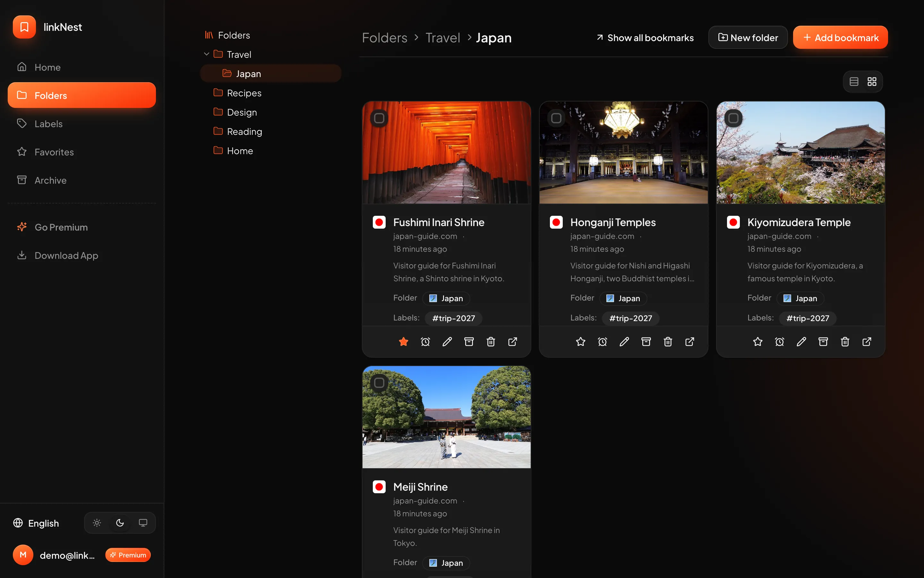Archive the Honganji Temples bookmark
924x578 pixels.
646,341
